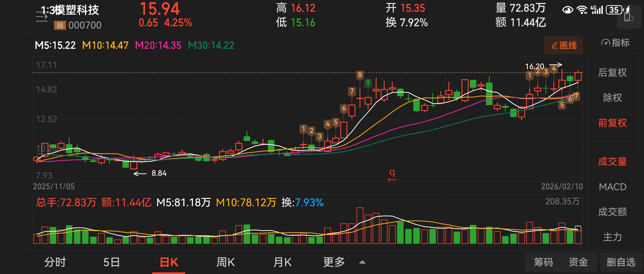Tap the 画线 draw-line pencil button
The width and height of the screenshot is (644, 274).
(563, 45)
